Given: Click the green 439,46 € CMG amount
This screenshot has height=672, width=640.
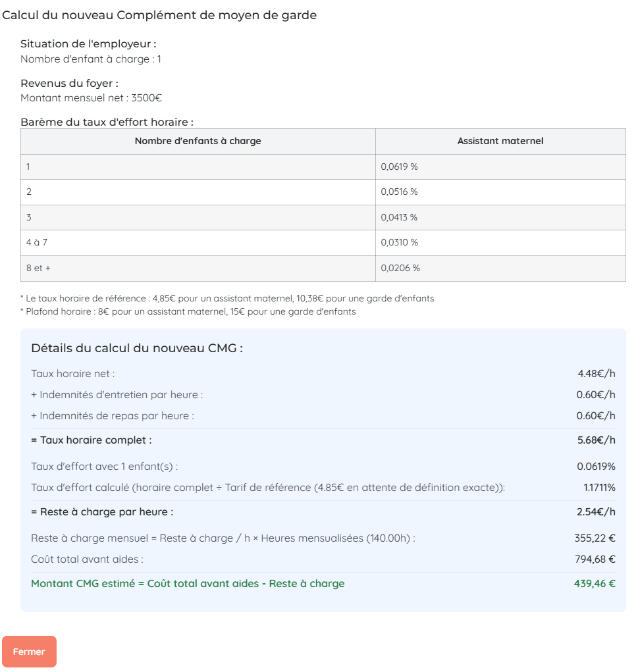Looking at the screenshot, I should point(595,583).
